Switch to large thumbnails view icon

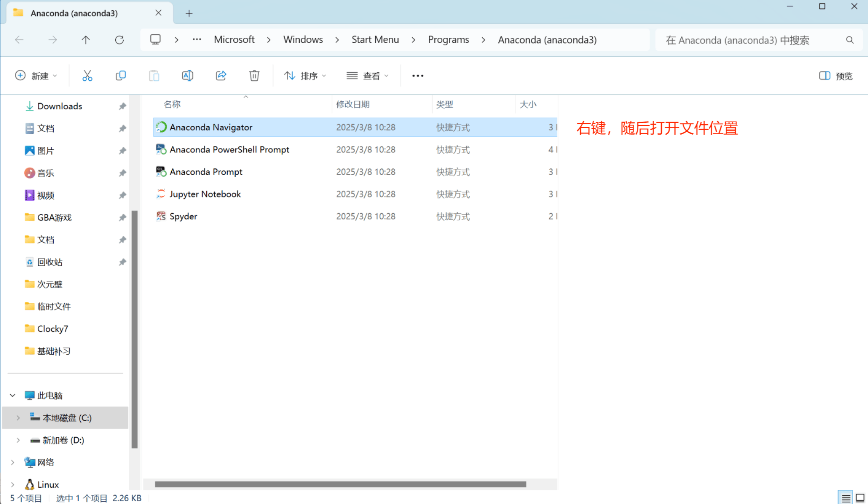point(860,498)
